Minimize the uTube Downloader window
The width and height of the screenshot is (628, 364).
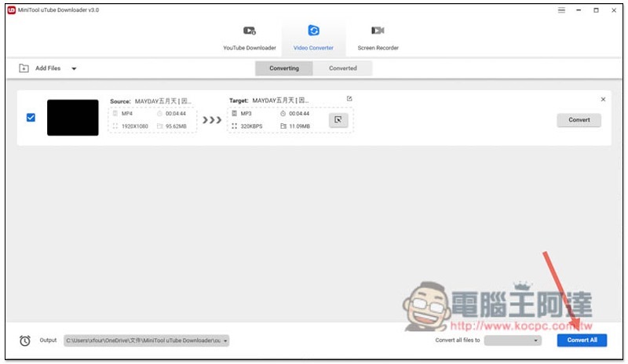point(579,10)
